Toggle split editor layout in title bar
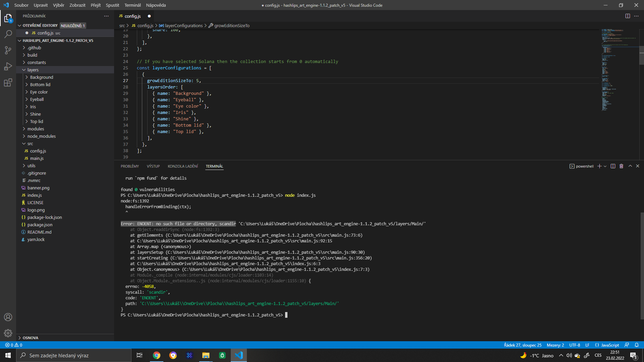644x362 pixels. click(x=628, y=16)
